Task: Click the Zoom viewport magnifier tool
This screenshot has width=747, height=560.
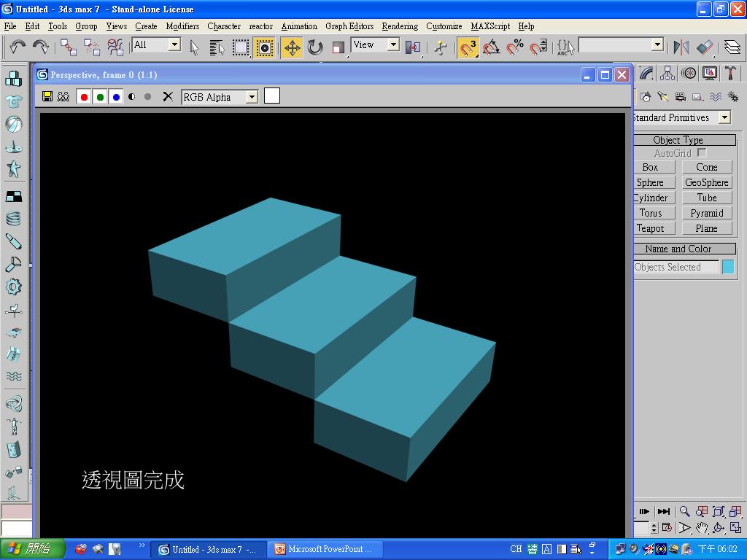Action: [x=684, y=511]
